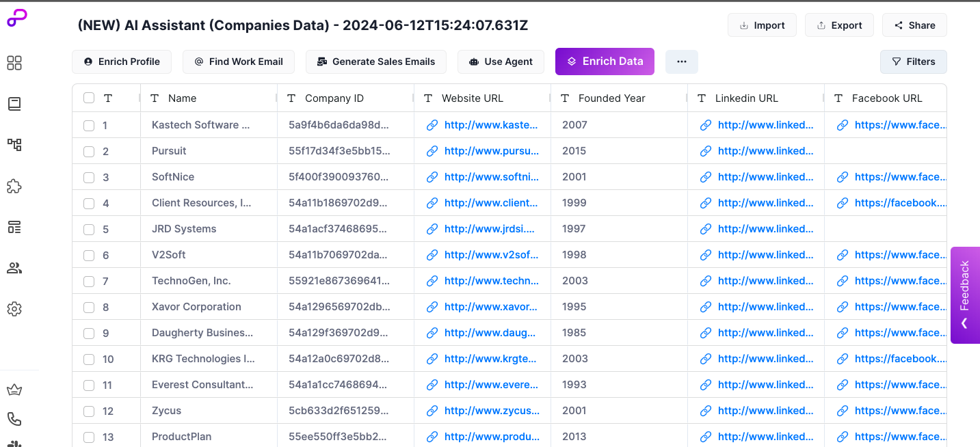Click the puzzle piece integrations icon
Image resolution: width=980 pixels, height=447 pixels.
(x=14, y=186)
